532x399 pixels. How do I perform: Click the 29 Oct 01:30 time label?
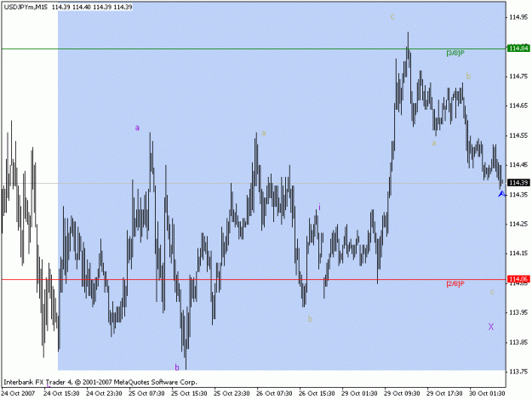[359, 394]
